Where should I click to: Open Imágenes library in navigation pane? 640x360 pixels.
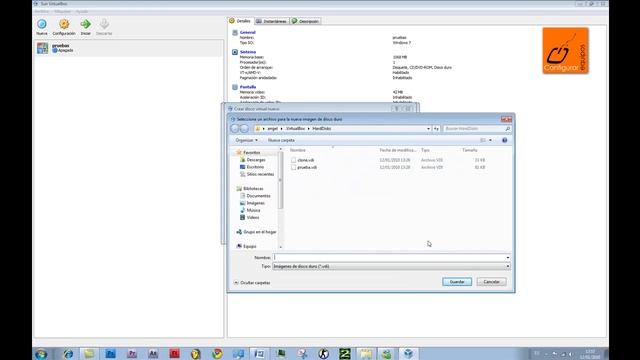(x=256, y=203)
